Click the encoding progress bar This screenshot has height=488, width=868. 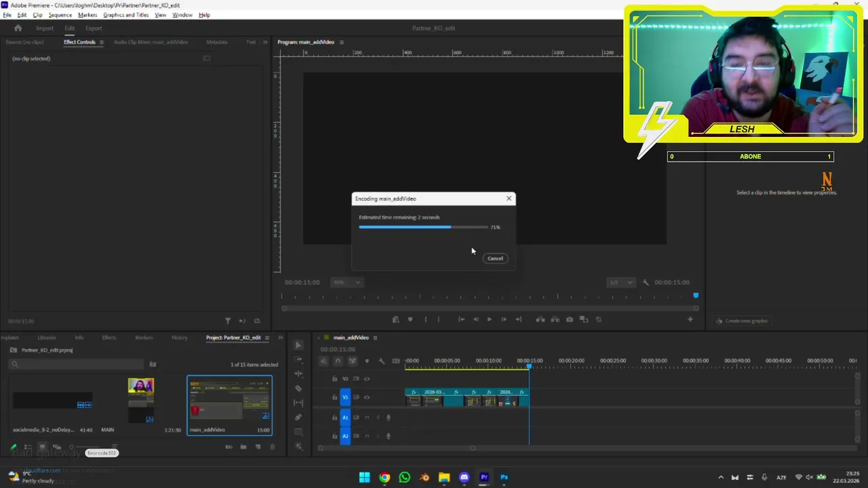pos(423,227)
